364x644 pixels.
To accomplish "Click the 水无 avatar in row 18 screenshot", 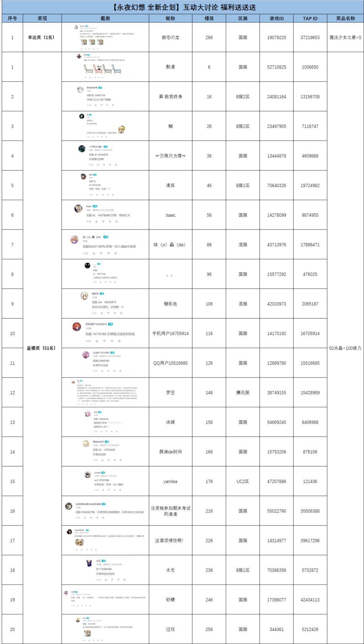I will pos(89,563).
